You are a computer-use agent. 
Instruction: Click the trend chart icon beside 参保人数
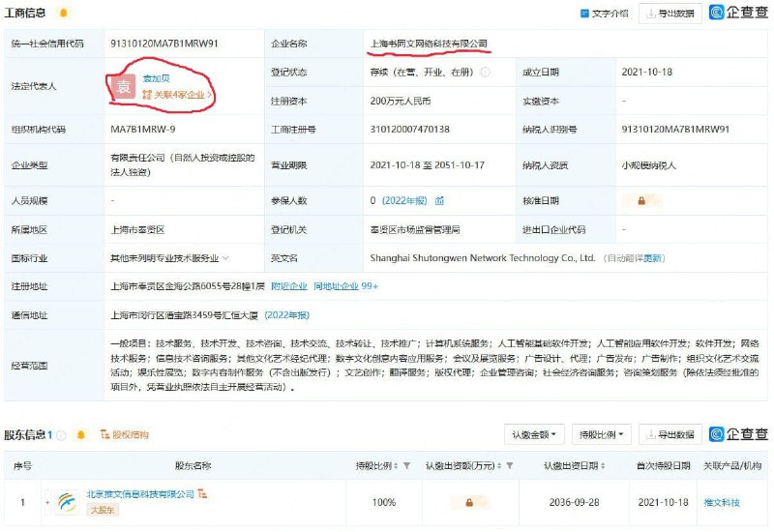point(439,200)
